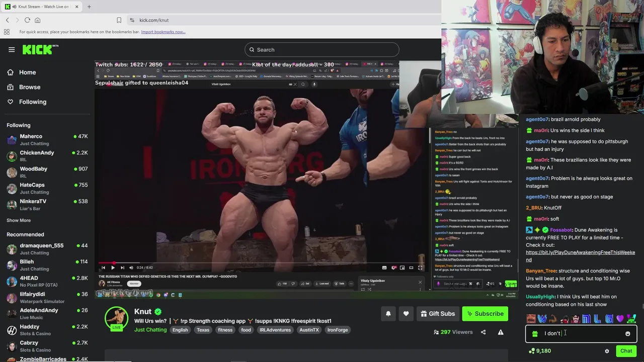Click Knut's live avatar thumbnail
The image size is (644, 362).
pyautogui.click(x=116, y=318)
